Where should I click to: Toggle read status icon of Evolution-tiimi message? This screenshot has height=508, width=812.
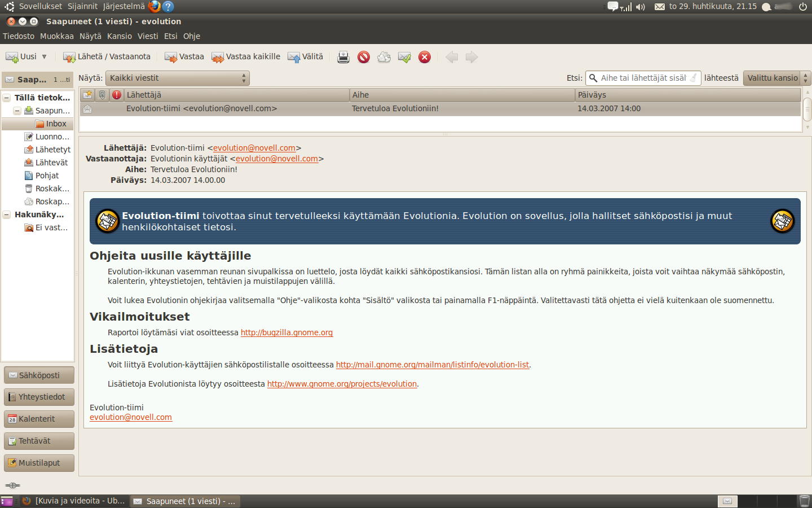pyautogui.click(x=87, y=109)
